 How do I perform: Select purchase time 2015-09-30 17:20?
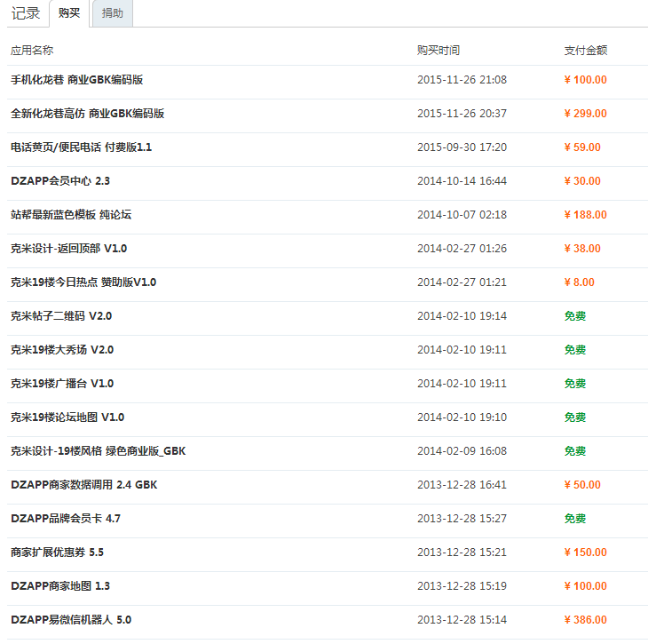click(462, 147)
